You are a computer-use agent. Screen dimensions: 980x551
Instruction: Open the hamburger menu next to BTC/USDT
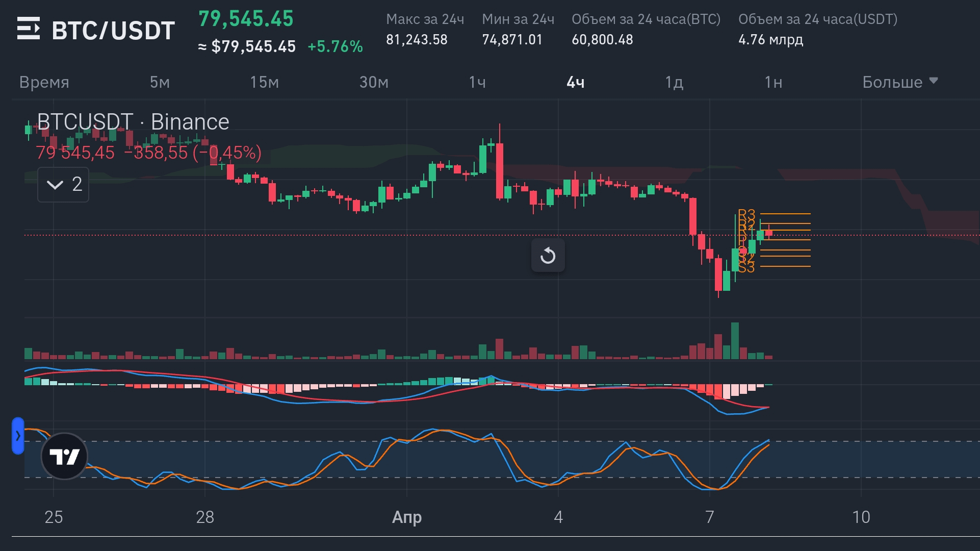coord(28,29)
